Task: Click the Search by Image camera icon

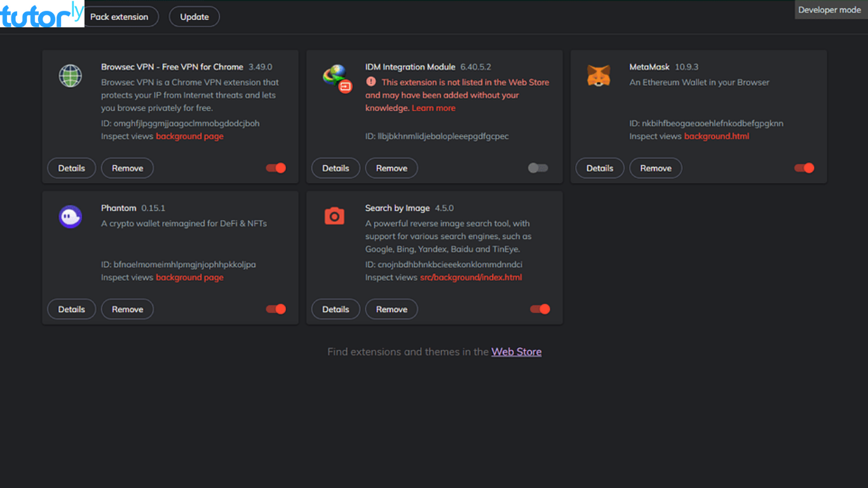Action: [334, 216]
